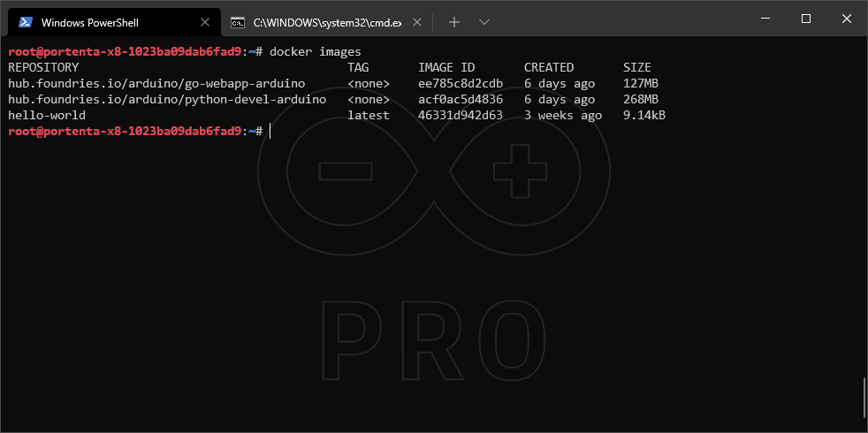Close the terminal window
Image resolution: width=868 pixels, height=433 pixels.
coord(846,19)
